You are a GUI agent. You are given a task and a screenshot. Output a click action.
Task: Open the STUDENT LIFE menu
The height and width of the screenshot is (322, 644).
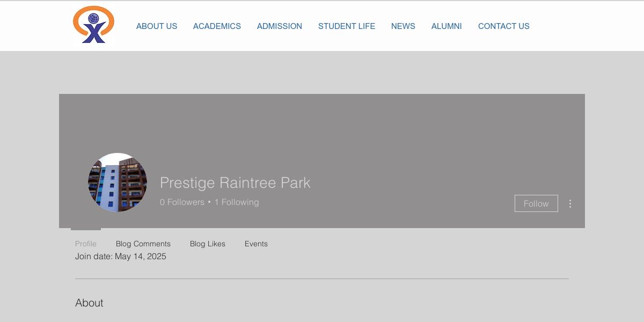click(x=347, y=26)
